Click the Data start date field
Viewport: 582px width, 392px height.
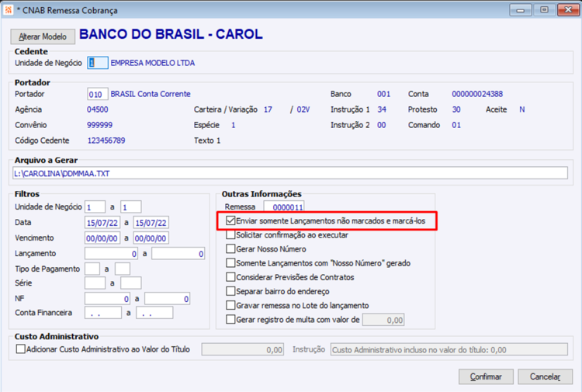102,223
